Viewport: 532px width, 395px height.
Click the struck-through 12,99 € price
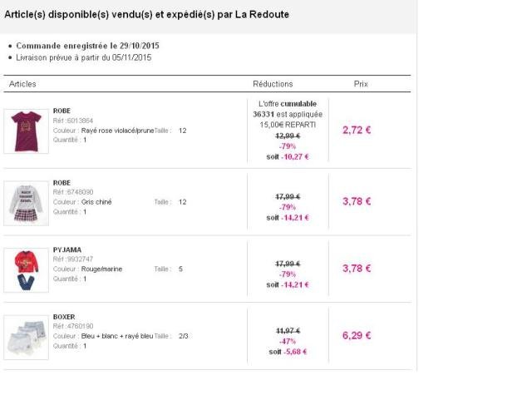tap(288, 136)
